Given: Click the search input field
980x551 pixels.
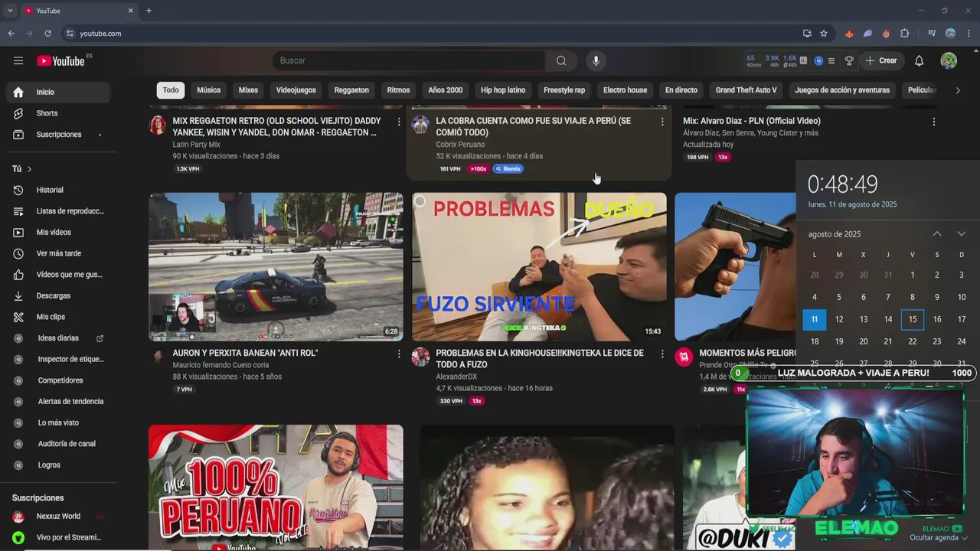Looking at the screenshot, I should pos(409,60).
